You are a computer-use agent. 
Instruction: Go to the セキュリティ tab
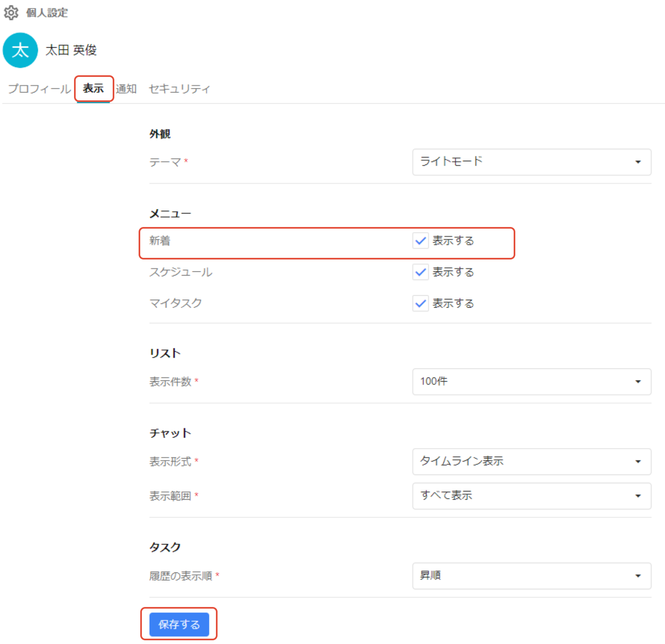tap(179, 89)
